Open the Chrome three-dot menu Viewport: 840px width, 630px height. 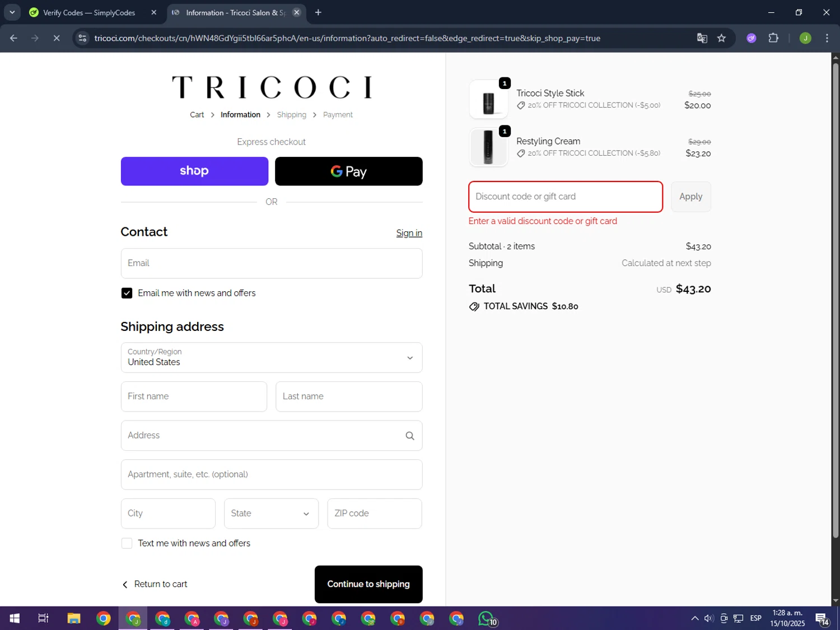[827, 38]
